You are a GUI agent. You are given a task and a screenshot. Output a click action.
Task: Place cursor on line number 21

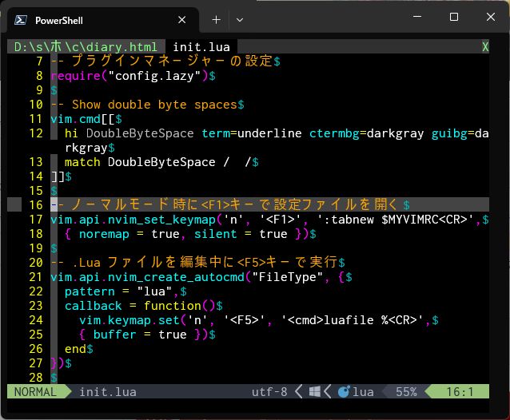[x=35, y=277]
